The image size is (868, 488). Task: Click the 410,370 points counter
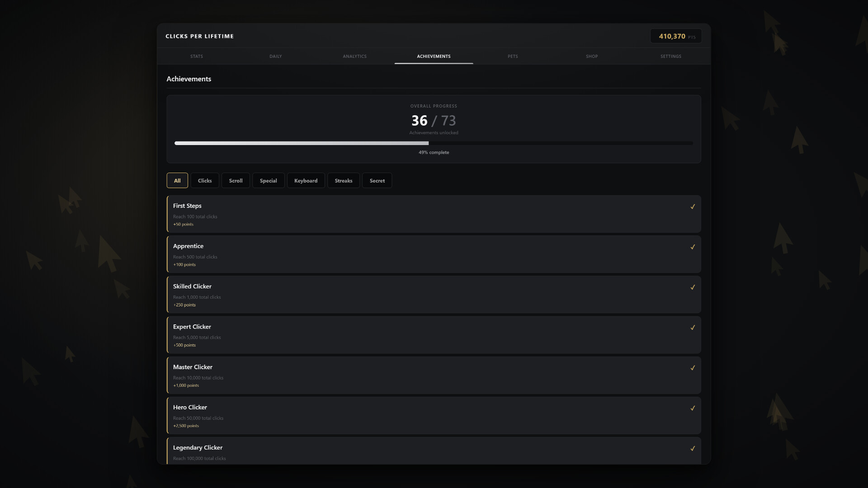676,36
